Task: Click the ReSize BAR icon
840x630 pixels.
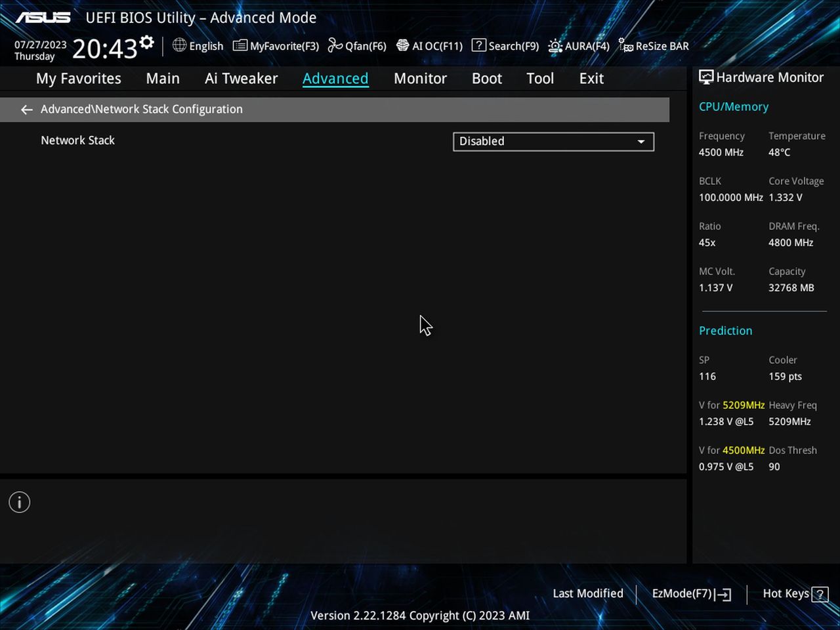Action: click(626, 45)
